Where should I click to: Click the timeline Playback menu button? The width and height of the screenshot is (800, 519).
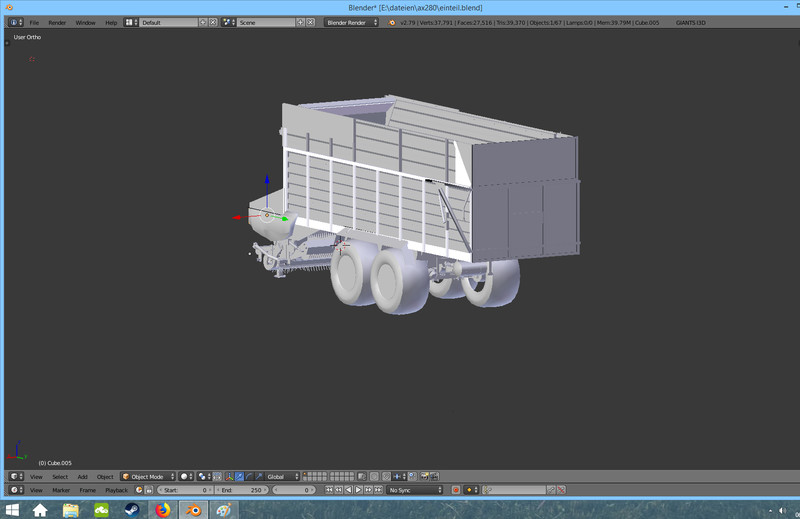tap(117, 490)
